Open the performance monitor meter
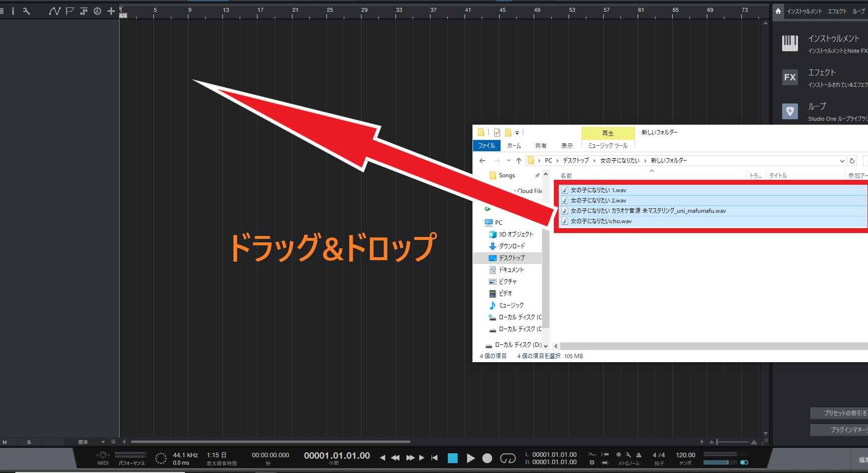 coord(131,455)
